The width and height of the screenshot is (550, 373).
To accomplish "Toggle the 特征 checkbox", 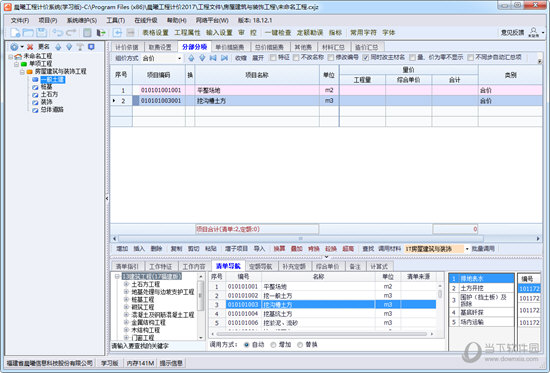I will [x=273, y=58].
